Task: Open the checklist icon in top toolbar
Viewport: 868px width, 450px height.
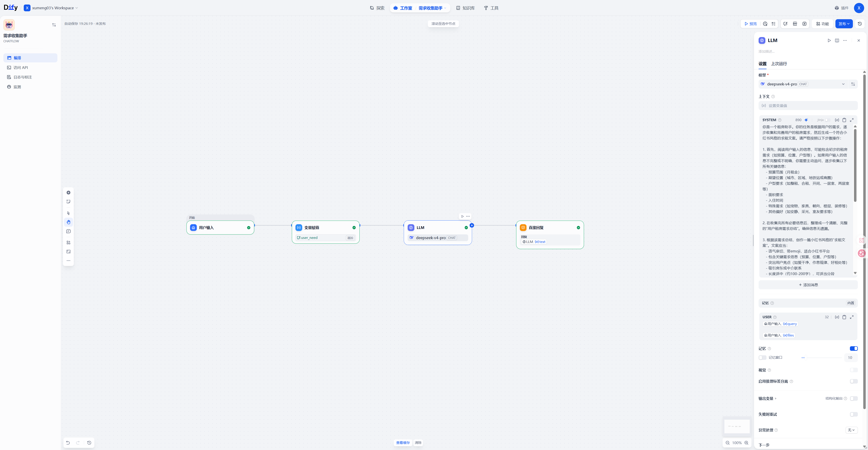Action: pyautogui.click(x=773, y=24)
